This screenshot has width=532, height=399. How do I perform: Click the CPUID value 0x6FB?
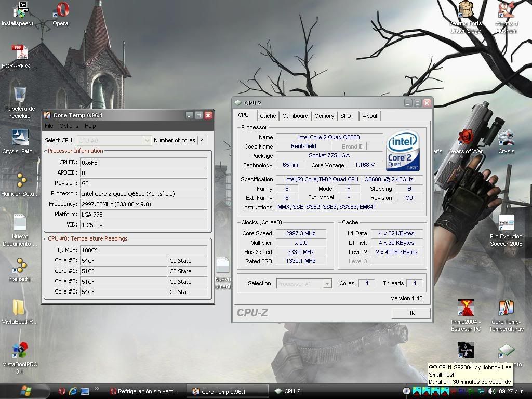pyautogui.click(x=143, y=163)
